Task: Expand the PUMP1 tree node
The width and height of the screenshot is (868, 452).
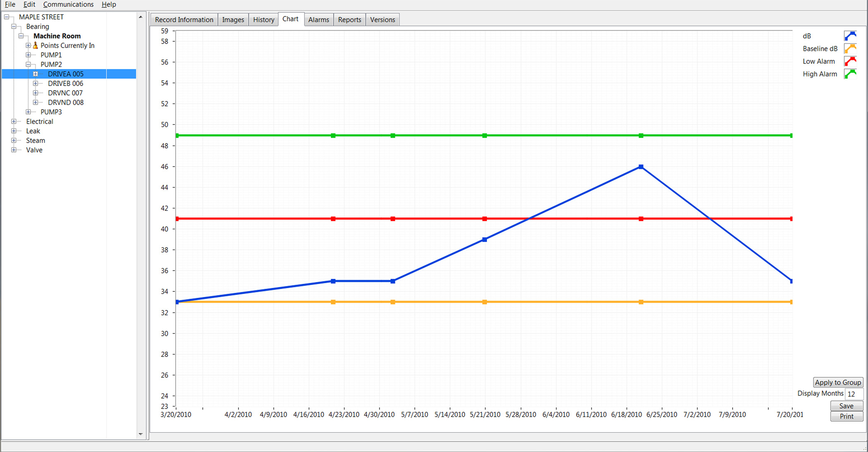Action: 28,55
